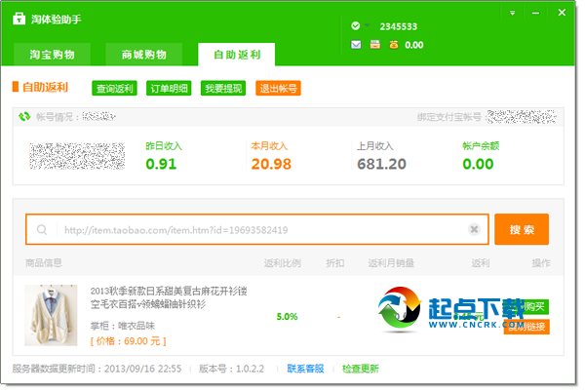
Task: Click the refresh icon next to 帐号情况
Action: point(24,117)
